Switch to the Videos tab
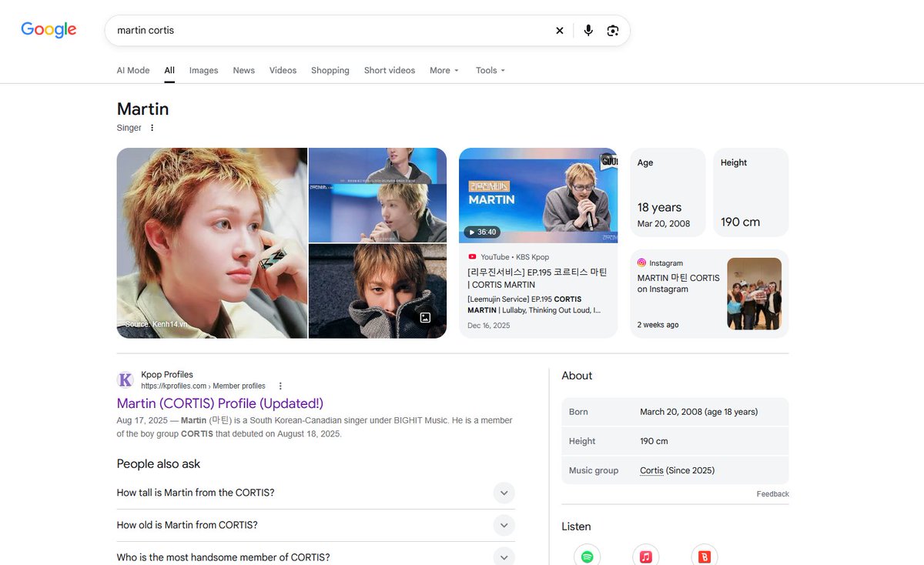Viewport: 924px width, 565px height. tap(283, 70)
